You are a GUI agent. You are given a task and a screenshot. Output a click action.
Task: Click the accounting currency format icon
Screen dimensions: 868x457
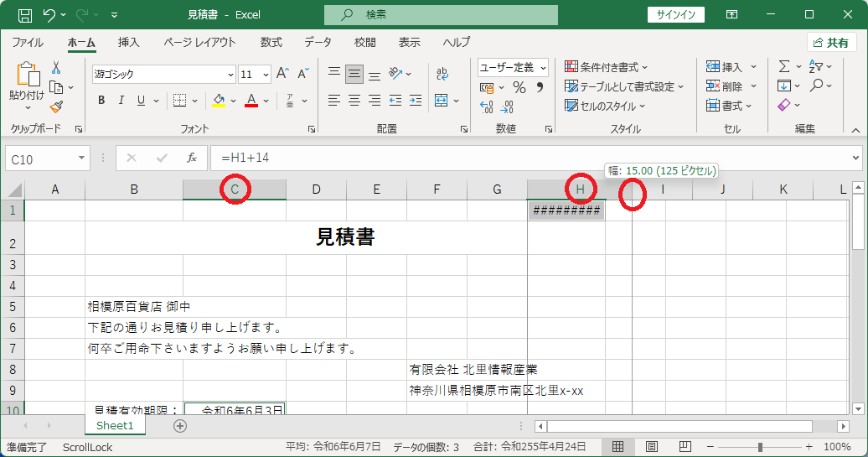tap(487, 87)
